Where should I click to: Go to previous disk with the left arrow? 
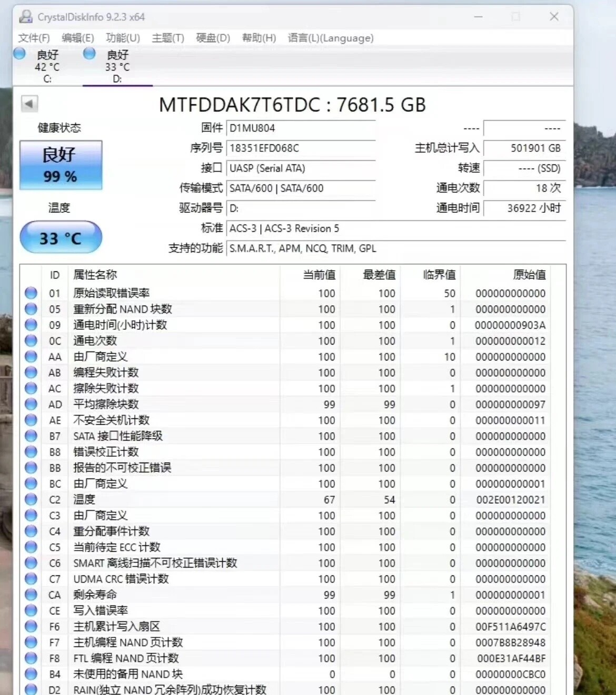click(29, 103)
